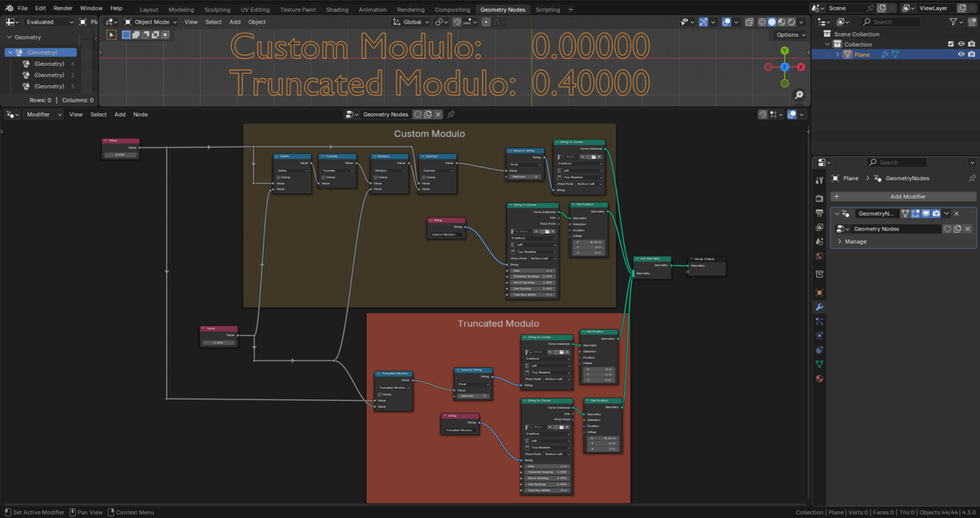Open the Render properties tab
980x518 pixels.
tap(819, 199)
